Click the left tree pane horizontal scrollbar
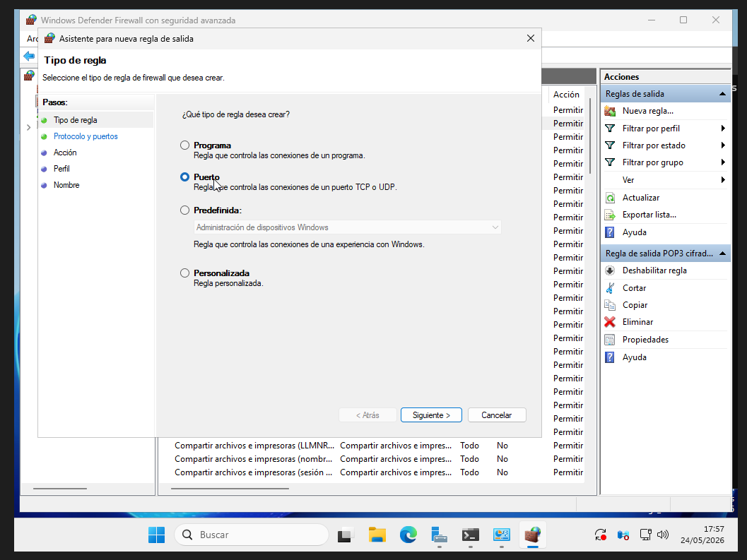The height and width of the screenshot is (560, 747). pos(60,488)
